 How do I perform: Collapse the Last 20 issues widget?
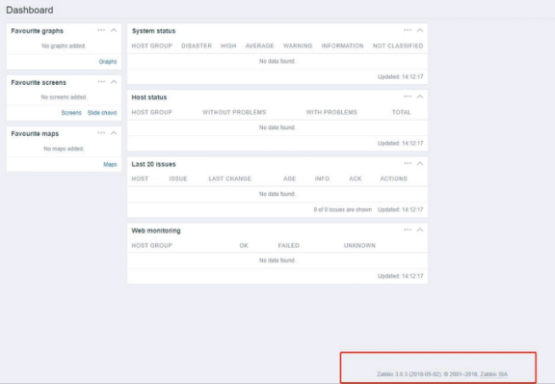point(420,163)
